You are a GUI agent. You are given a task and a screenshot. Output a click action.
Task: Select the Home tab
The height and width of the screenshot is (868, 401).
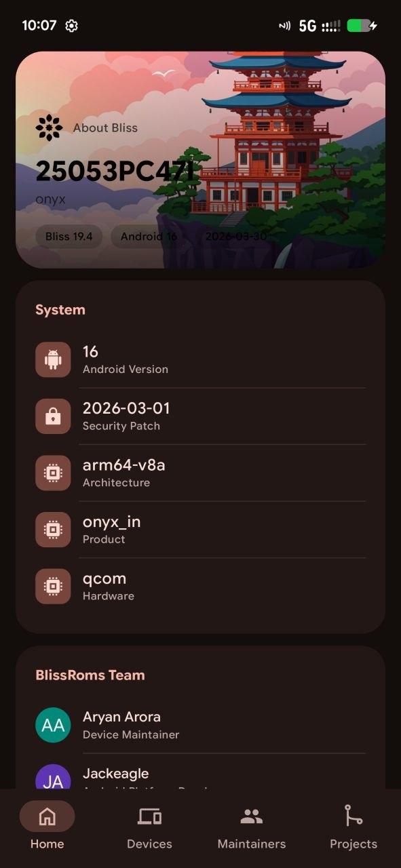point(47,828)
